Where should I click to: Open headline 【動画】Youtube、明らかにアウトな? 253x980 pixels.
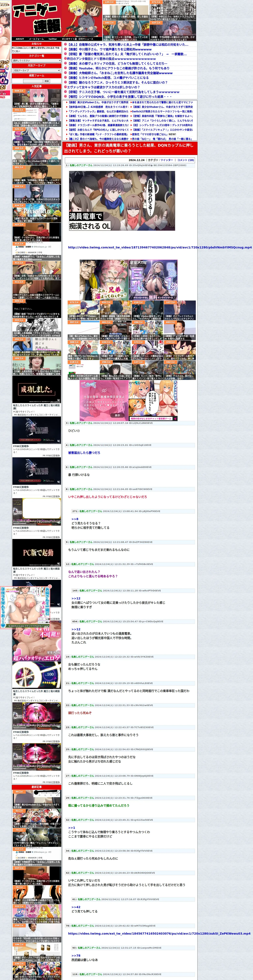(x=119, y=68)
